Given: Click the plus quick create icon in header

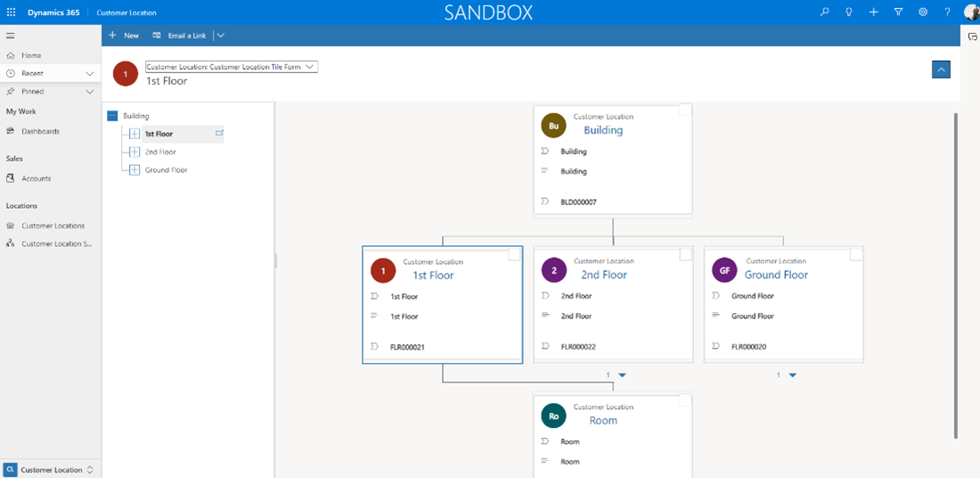Looking at the screenshot, I should [874, 12].
